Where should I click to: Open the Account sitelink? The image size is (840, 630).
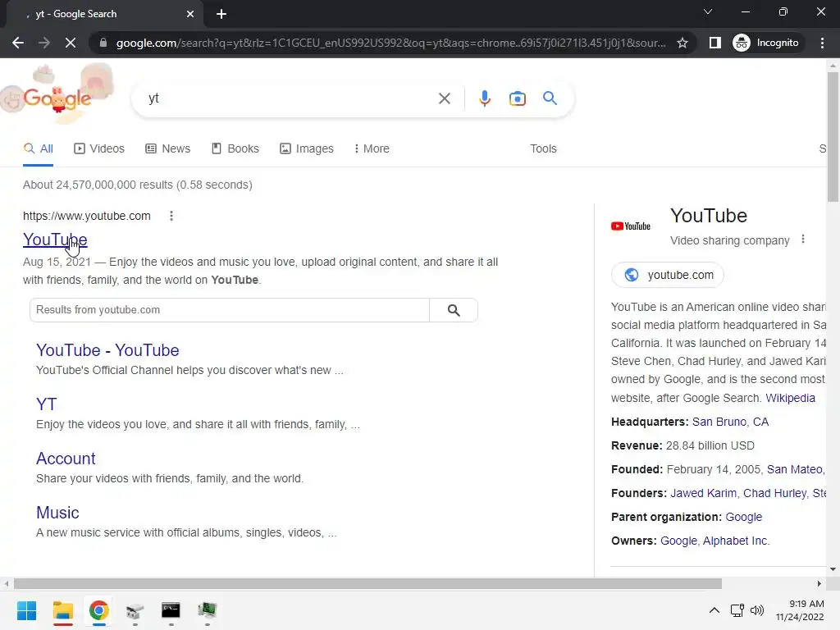pyautogui.click(x=66, y=459)
